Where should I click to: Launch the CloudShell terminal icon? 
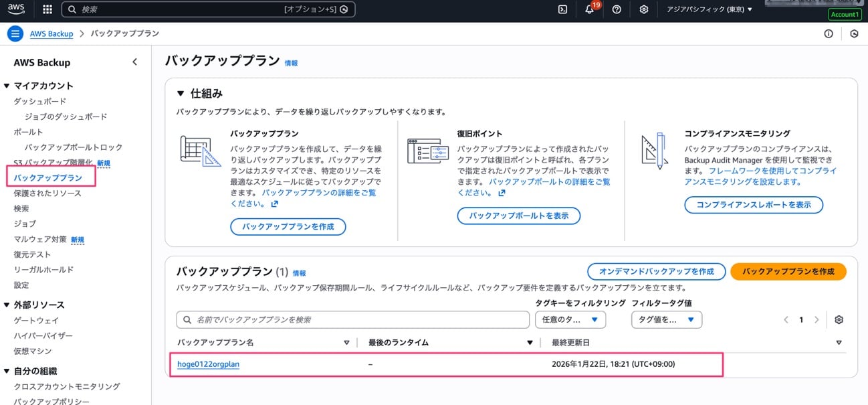[563, 9]
